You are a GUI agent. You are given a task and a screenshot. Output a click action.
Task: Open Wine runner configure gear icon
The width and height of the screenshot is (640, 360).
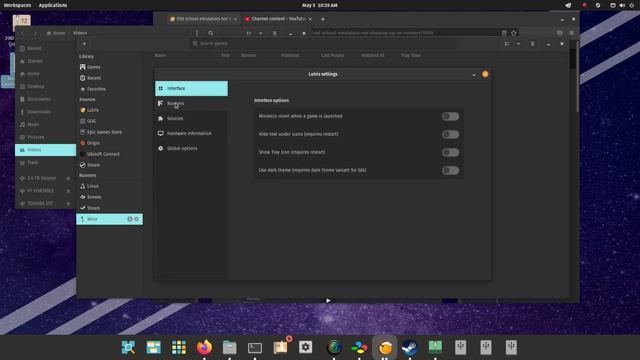point(136,219)
